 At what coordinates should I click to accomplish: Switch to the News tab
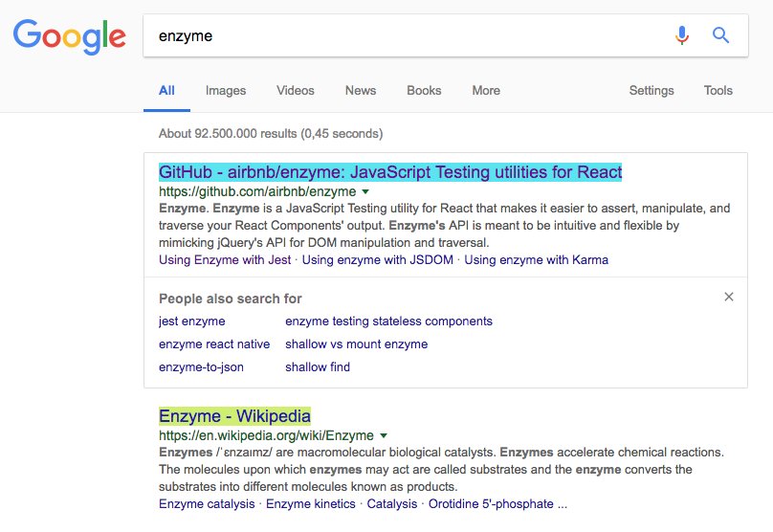pos(361,90)
